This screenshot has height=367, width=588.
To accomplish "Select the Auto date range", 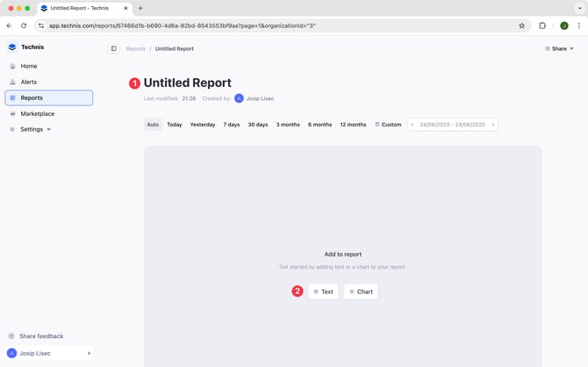I will tap(153, 125).
